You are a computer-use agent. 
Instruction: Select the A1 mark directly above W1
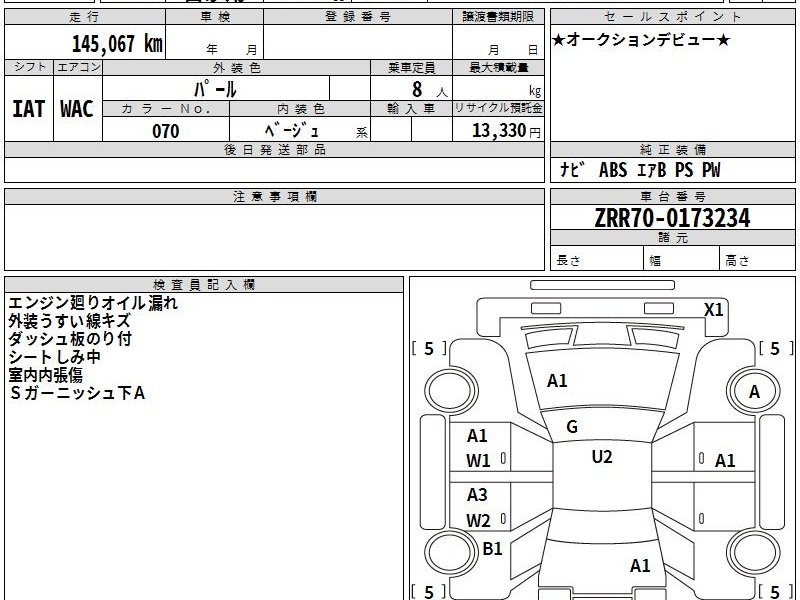click(x=477, y=436)
